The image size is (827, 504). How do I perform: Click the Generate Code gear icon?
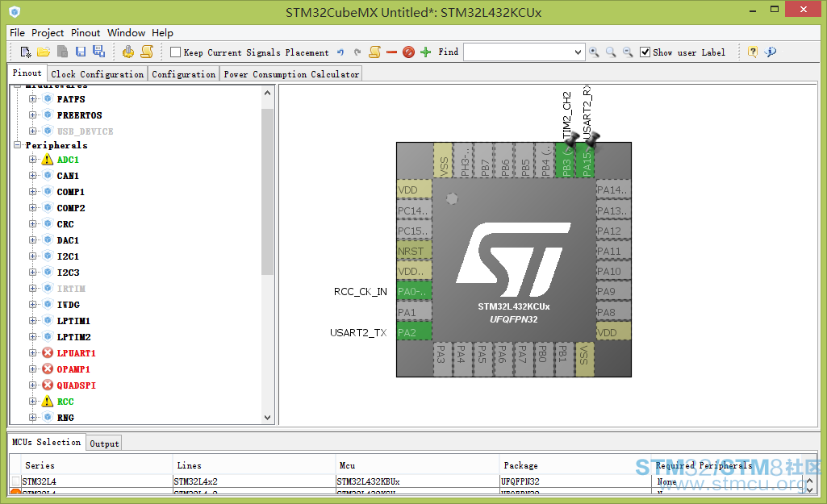click(127, 52)
